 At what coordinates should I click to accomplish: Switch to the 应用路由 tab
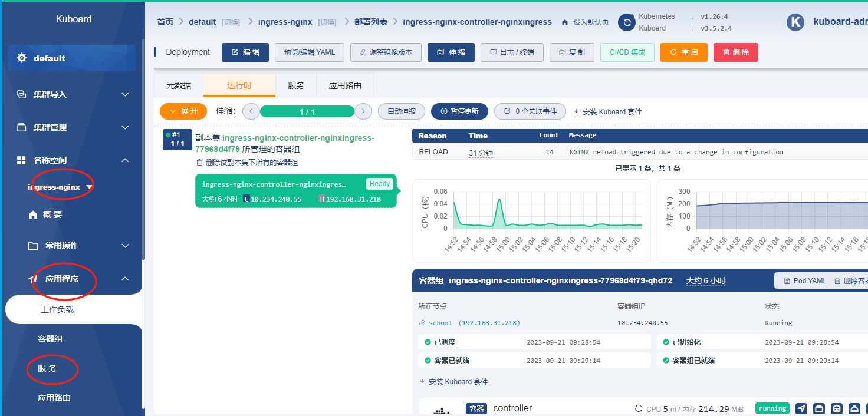click(x=345, y=85)
